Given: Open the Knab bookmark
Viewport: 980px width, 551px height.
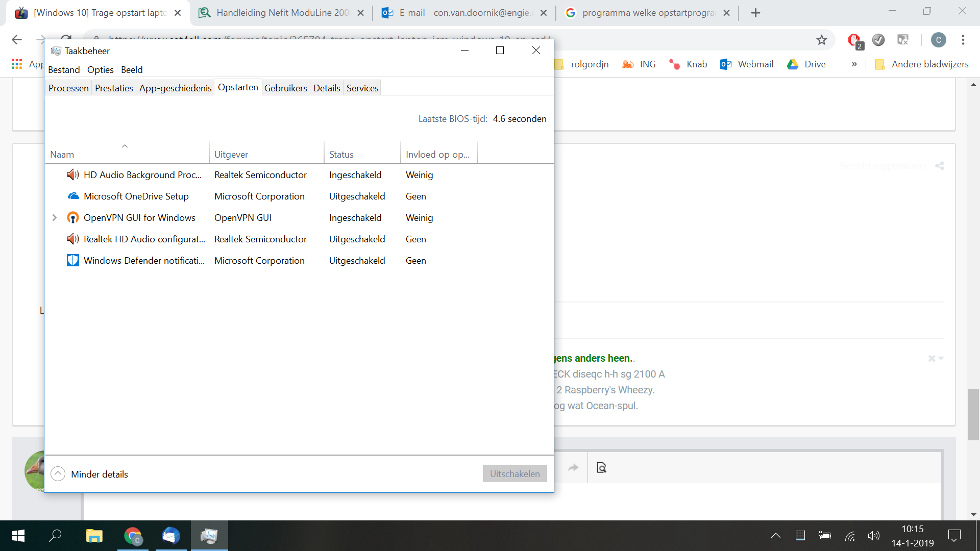Looking at the screenshot, I should coord(688,64).
